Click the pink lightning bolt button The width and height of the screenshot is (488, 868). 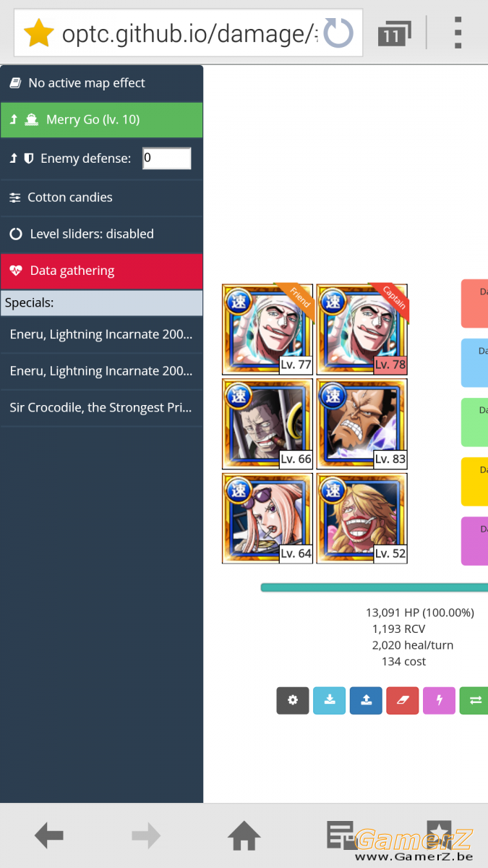(439, 700)
